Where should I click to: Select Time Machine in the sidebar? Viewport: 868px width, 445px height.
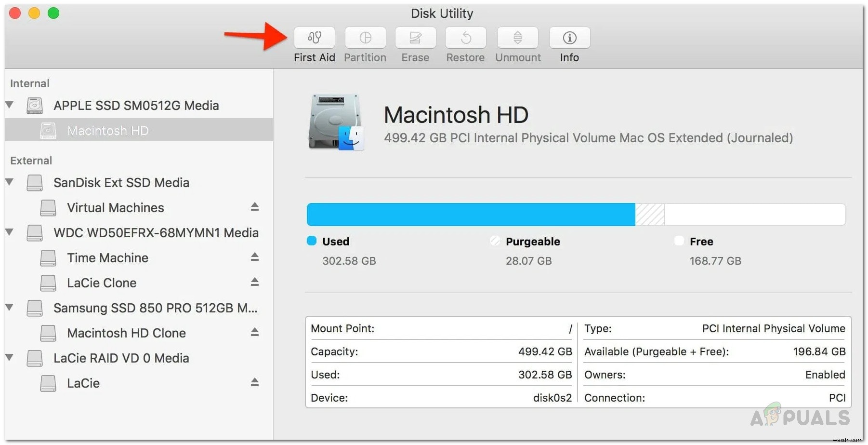click(108, 257)
